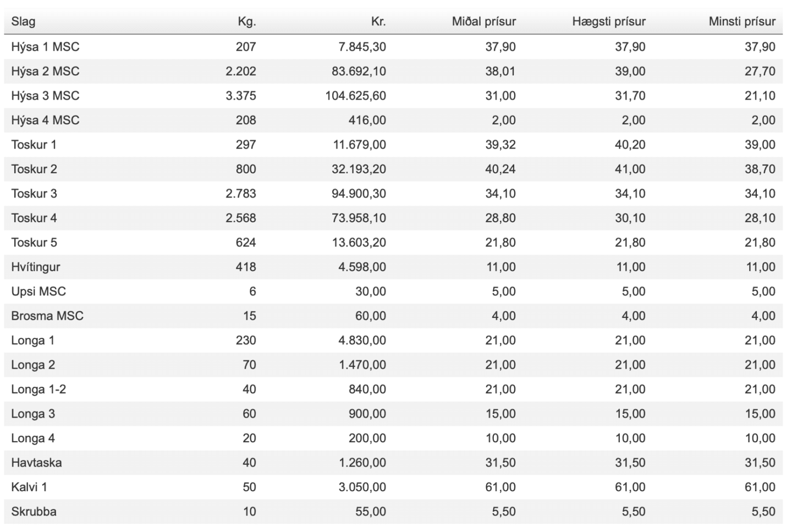Click the Miðal prísur column header
The width and height of the screenshot is (792, 532).
coord(484,22)
